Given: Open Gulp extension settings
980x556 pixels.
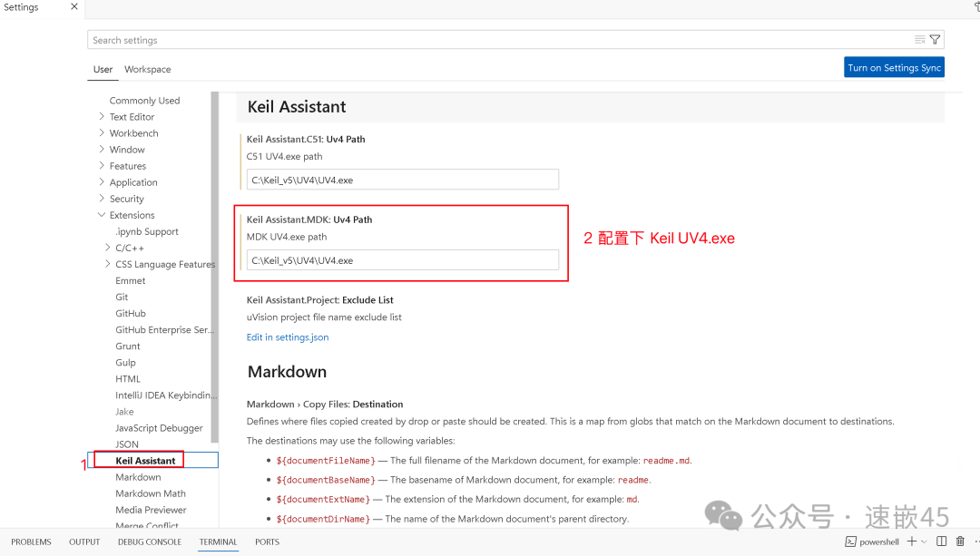Looking at the screenshot, I should 125,362.
